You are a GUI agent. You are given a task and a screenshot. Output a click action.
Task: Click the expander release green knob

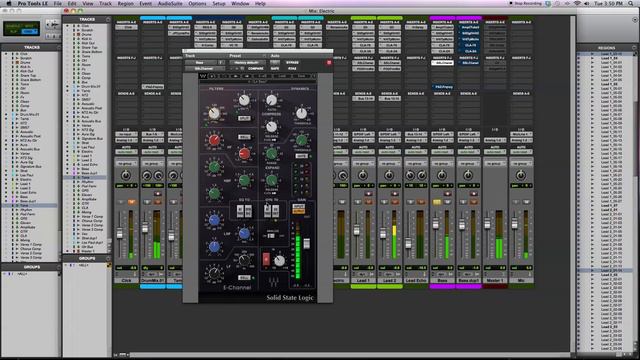tap(271, 180)
